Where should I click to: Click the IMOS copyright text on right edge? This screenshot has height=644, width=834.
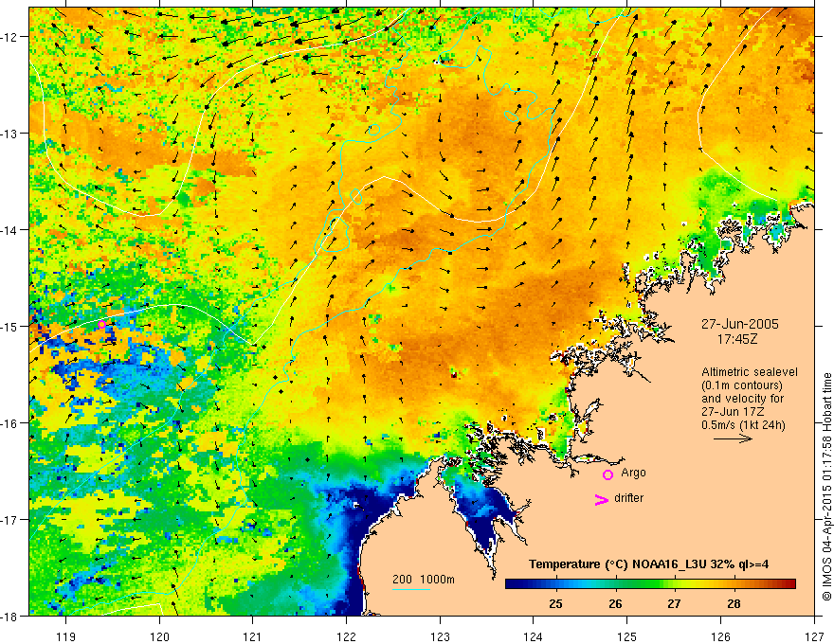pos(826,487)
